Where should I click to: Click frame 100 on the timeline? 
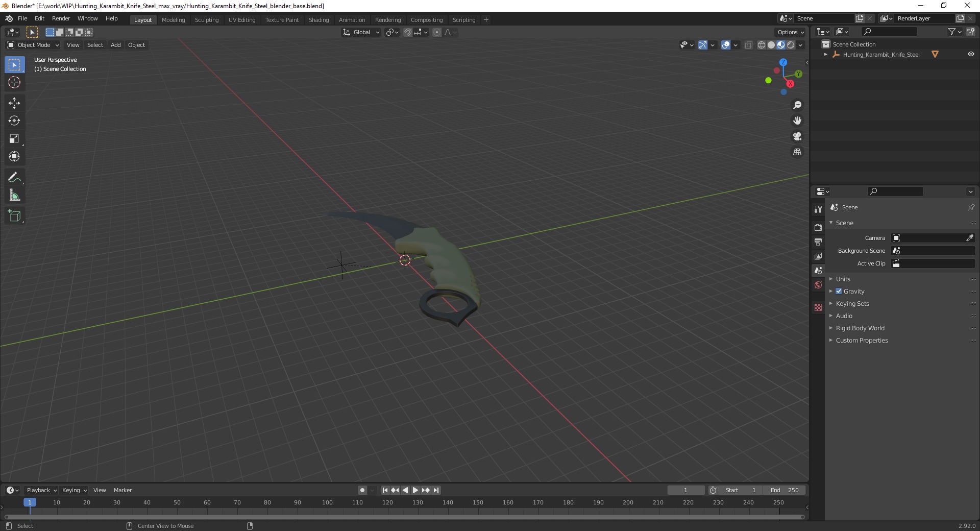[x=328, y=502]
